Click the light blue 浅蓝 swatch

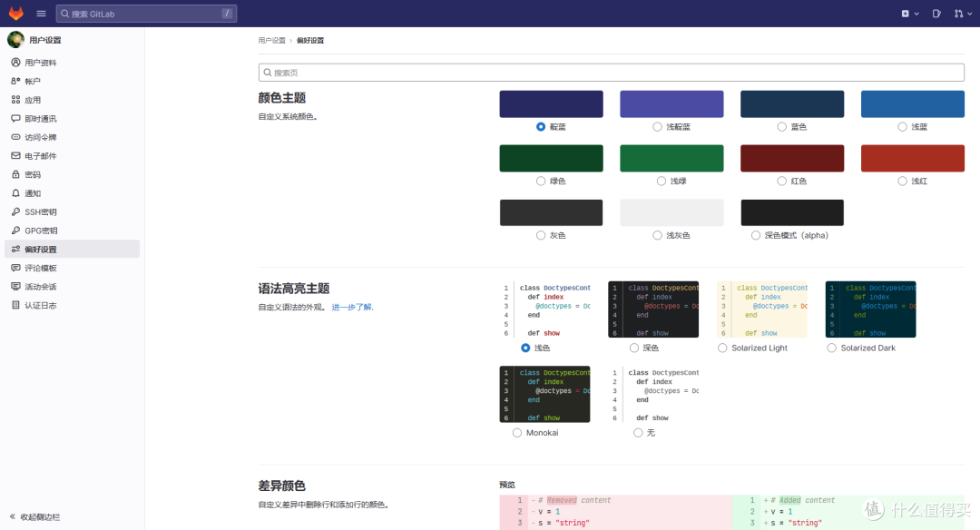(913, 103)
